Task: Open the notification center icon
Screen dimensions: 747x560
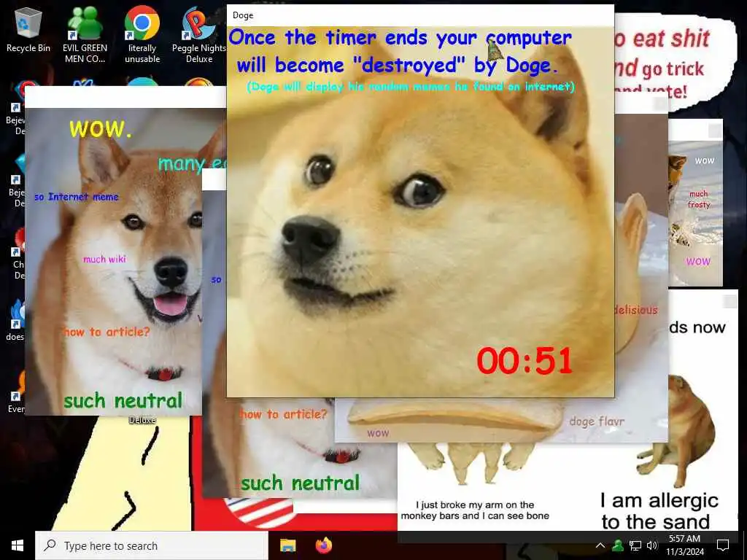Action: [723, 545]
